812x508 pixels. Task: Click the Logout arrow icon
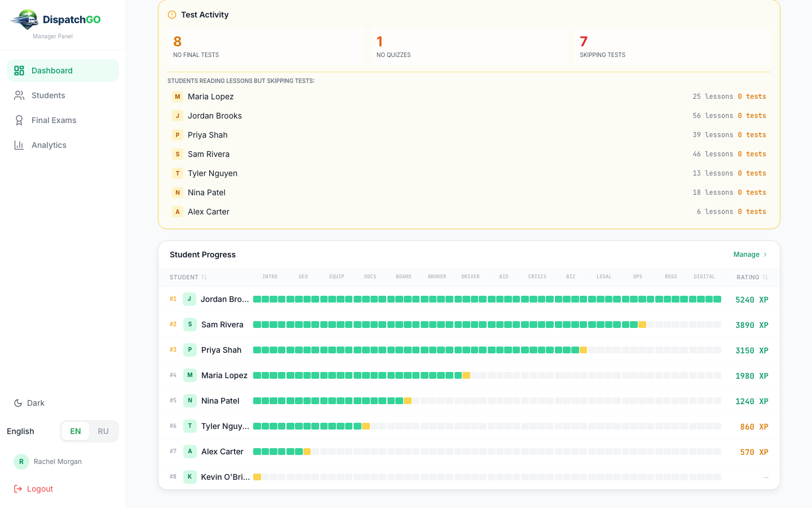click(x=18, y=489)
